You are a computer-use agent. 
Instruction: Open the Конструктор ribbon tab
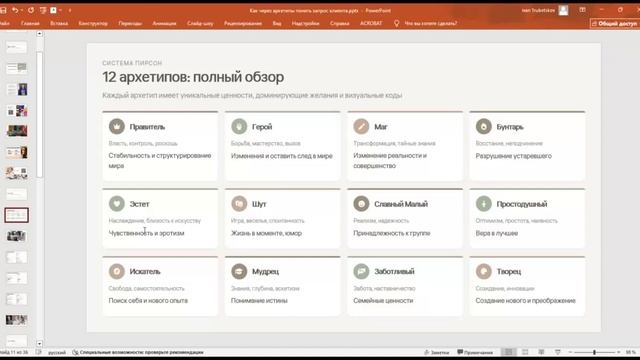[93, 23]
